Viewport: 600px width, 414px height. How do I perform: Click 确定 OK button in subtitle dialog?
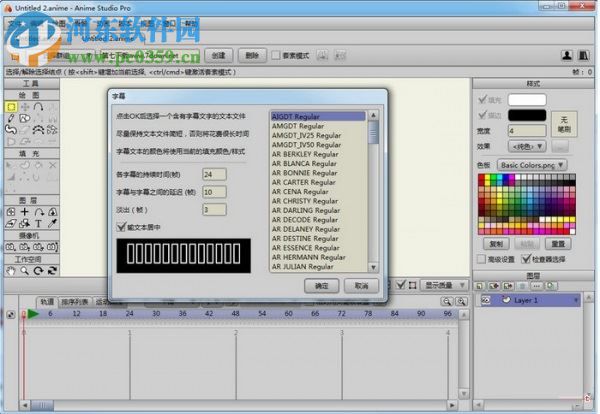(321, 286)
